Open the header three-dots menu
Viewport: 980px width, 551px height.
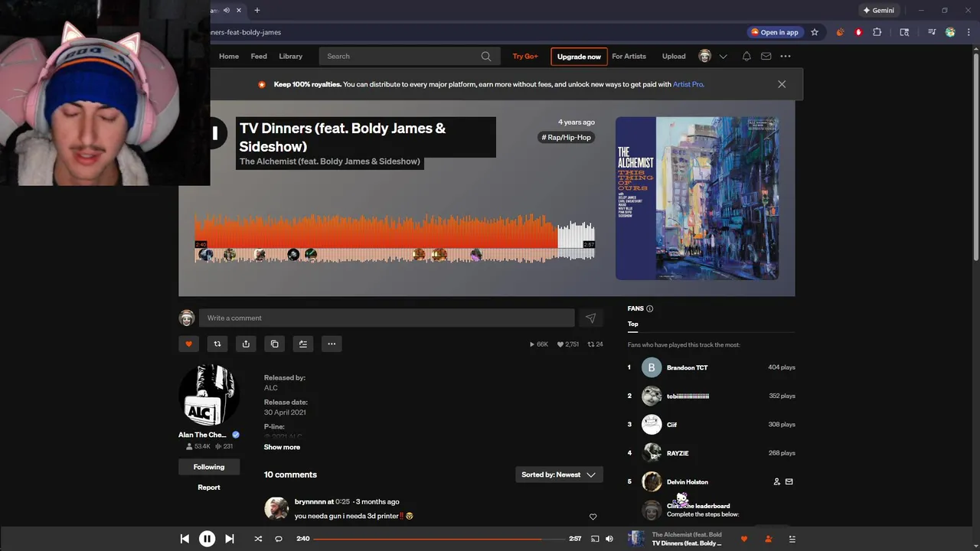pos(786,56)
